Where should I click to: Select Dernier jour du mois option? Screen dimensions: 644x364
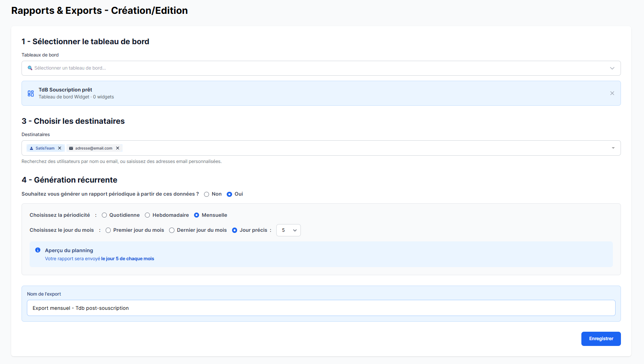[172, 230]
